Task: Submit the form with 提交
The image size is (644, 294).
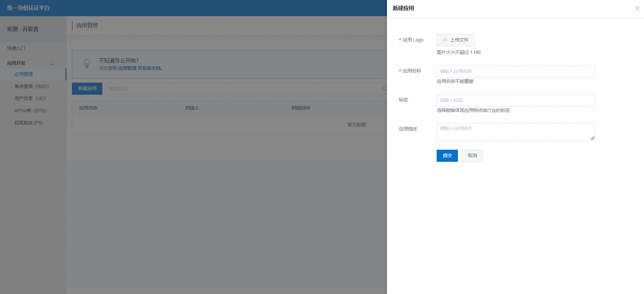Action: (x=447, y=156)
